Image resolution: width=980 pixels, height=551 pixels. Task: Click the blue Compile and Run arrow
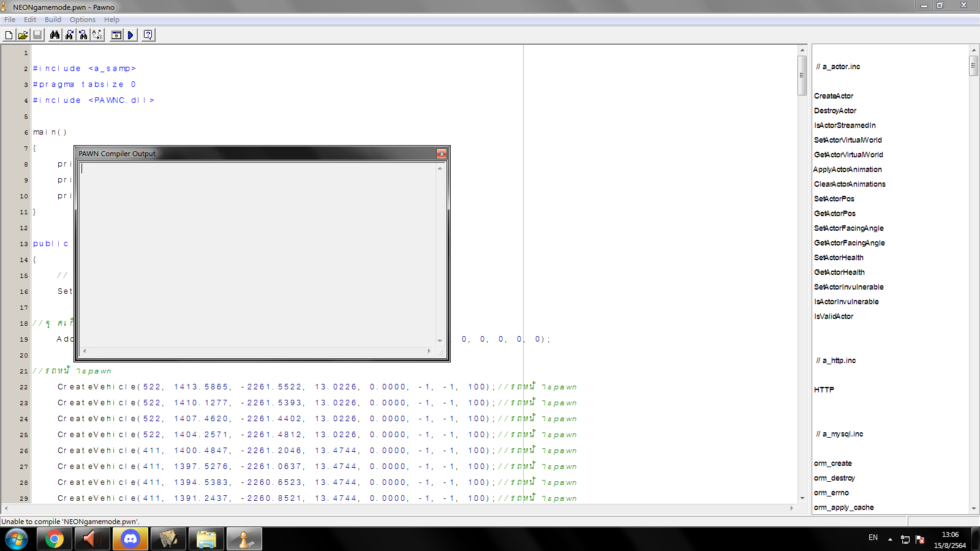[130, 35]
